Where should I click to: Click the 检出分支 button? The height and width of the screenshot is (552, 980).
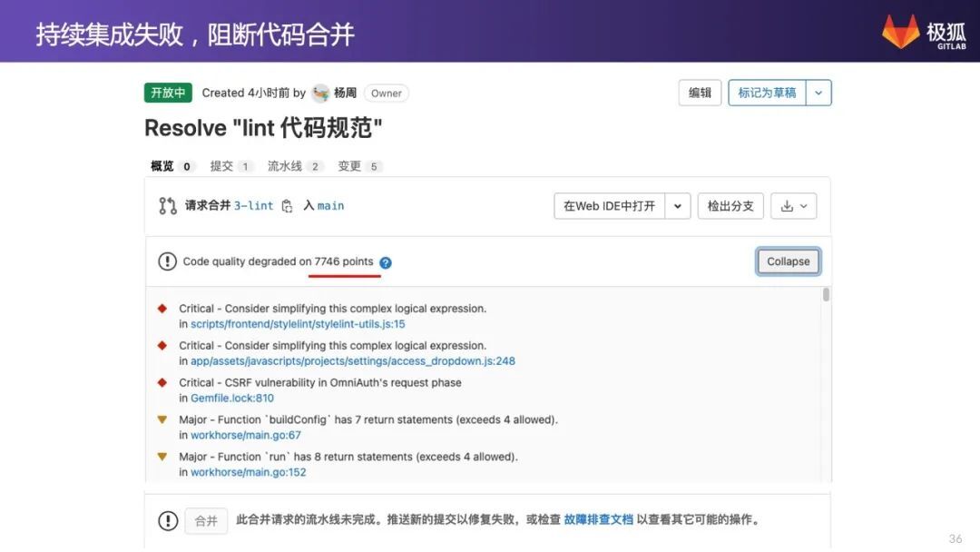click(x=730, y=206)
